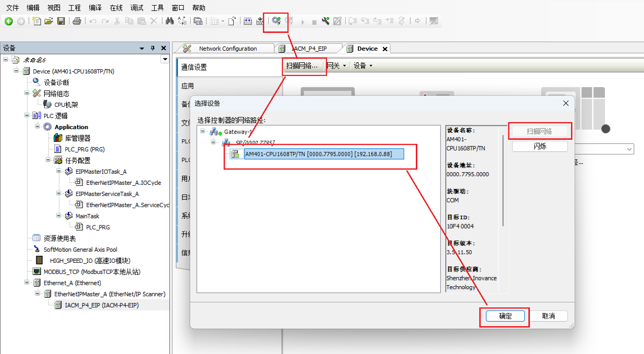
Task: Open the 工具 menu
Action: (x=157, y=7)
